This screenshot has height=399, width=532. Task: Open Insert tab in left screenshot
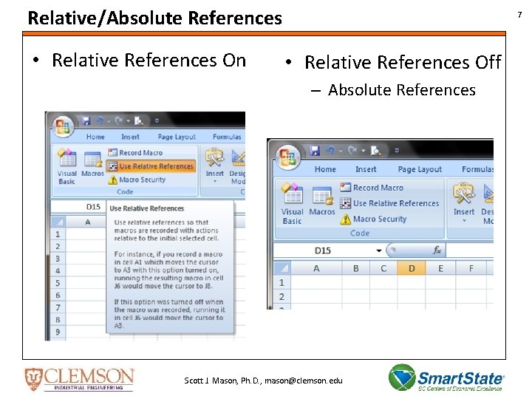(x=130, y=137)
